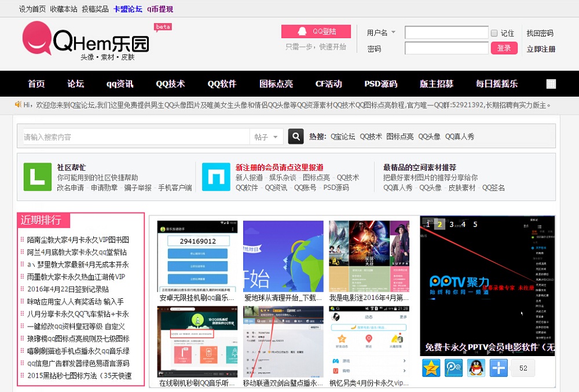This screenshot has width=579, height=392.
Task: Click hot search term QQ真人秀
Action: [x=460, y=137]
